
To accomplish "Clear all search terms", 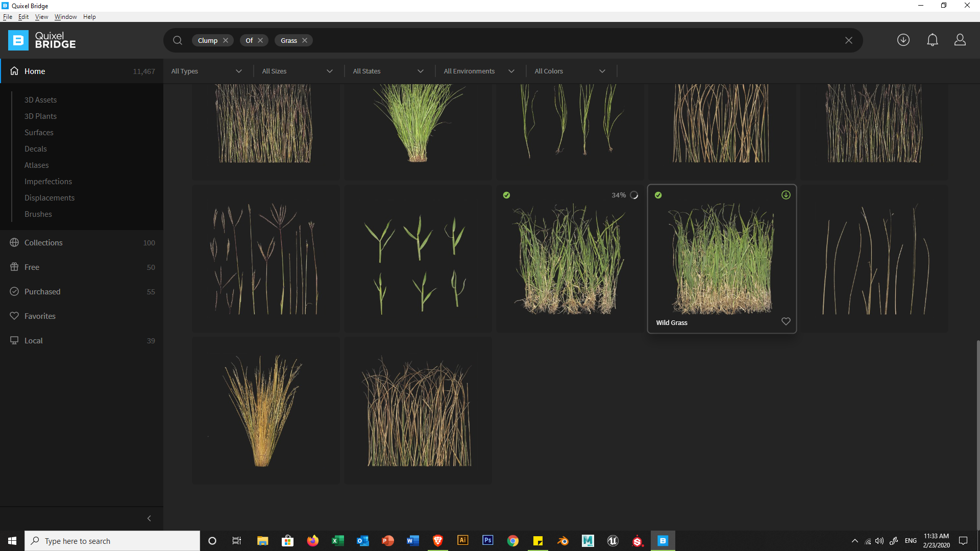I will [x=848, y=40].
